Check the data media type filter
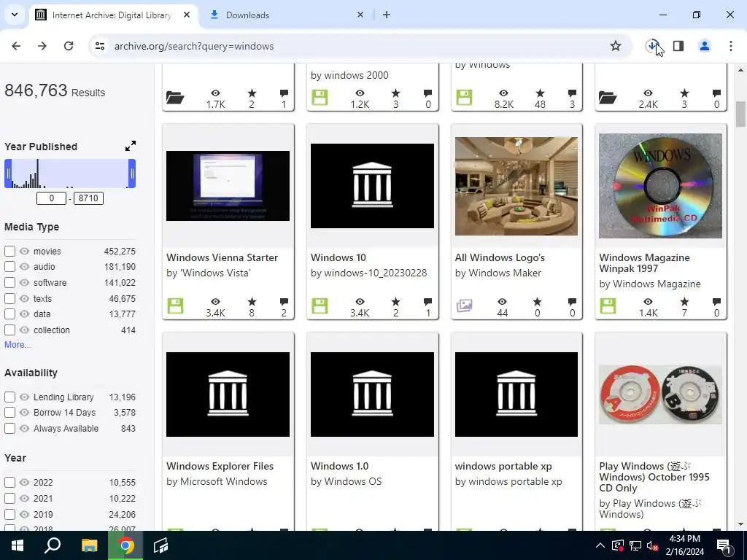The height and width of the screenshot is (560, 747). (9, 314)
